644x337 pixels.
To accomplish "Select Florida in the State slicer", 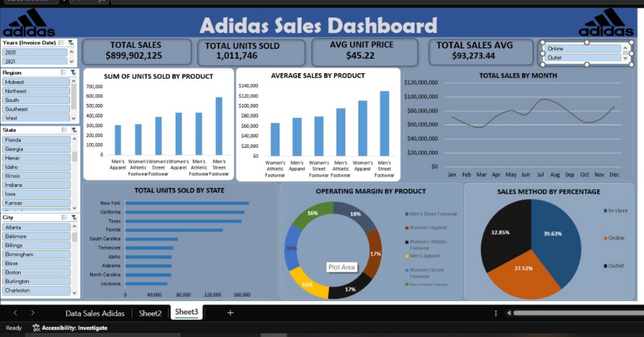I will pyautogui.click(x=36, y=140).
